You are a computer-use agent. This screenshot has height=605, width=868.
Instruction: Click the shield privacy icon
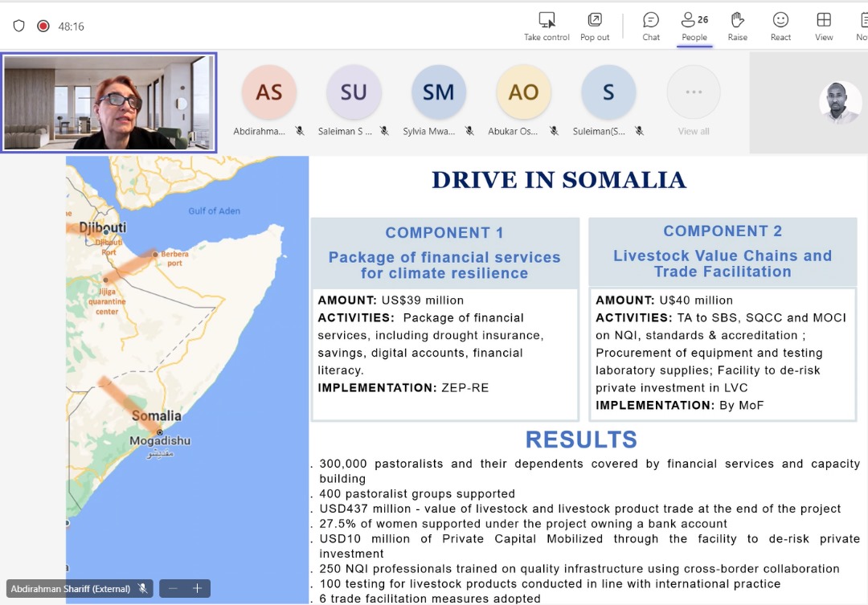pos(18,26)
